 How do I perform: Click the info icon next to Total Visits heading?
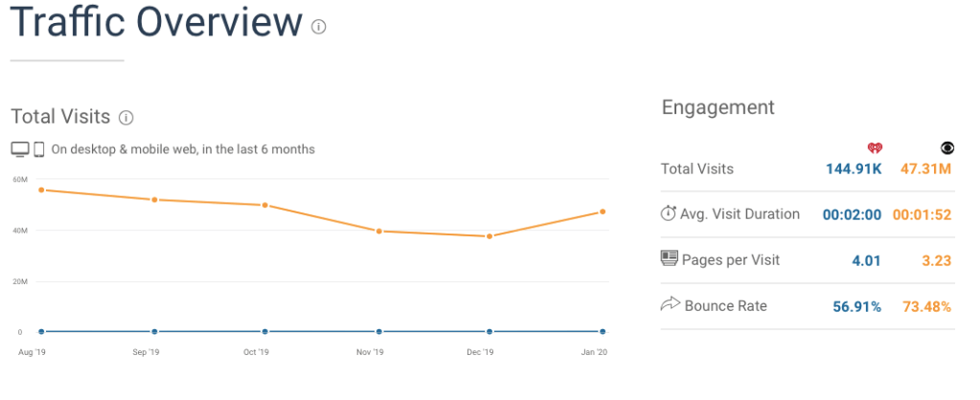pyautogui.click(x=125, y=118)
